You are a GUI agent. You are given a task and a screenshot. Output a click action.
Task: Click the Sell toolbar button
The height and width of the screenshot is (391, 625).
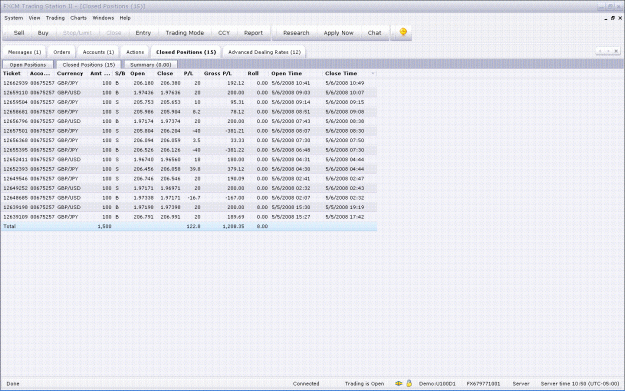19,33
